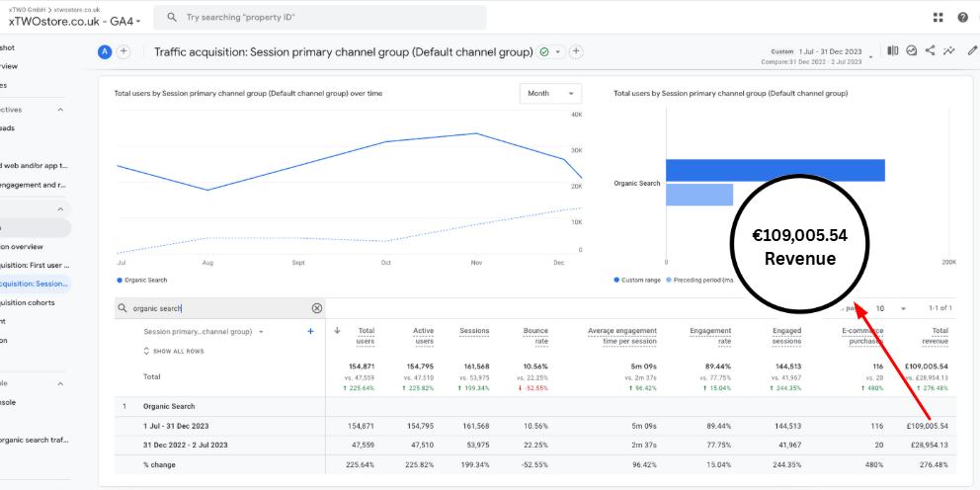Open the Insights trend icon

949,51
